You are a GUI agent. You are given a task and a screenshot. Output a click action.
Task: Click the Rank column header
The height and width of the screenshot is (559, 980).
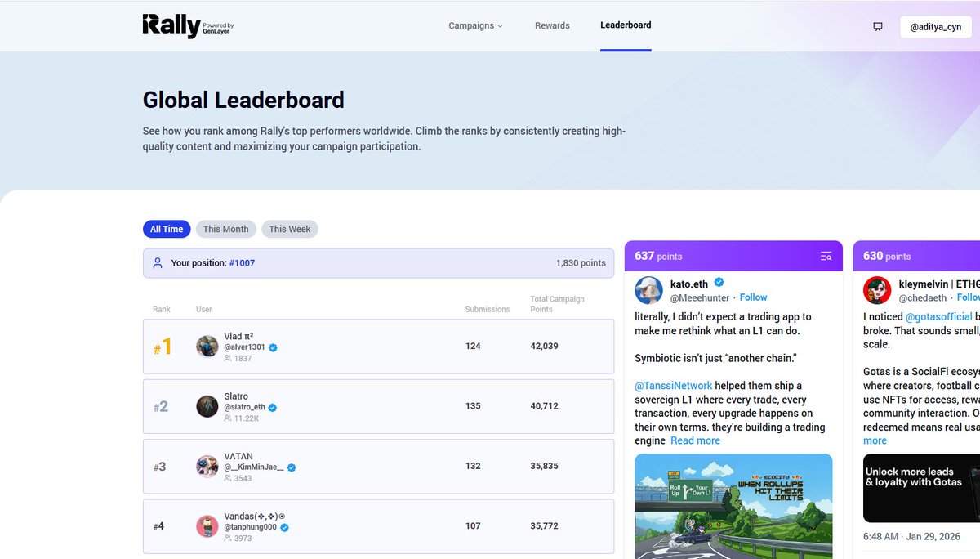coord(162,310)
